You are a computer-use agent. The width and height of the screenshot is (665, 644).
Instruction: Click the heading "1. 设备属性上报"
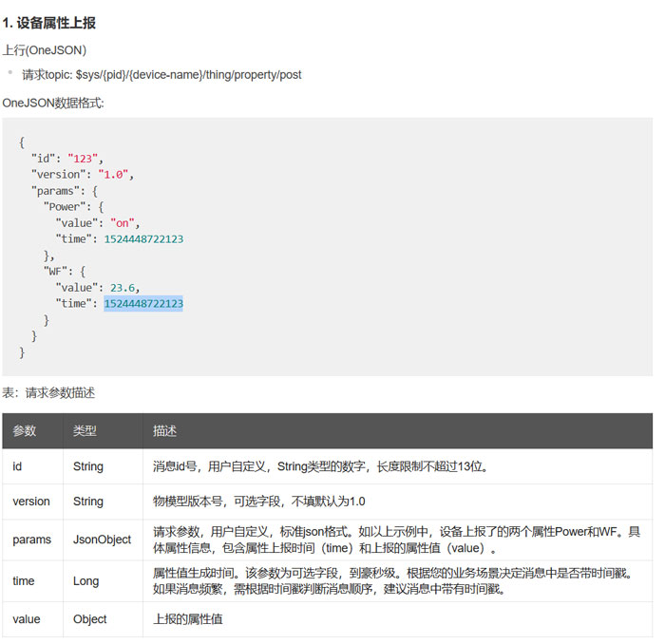click(x=49, y=23)
